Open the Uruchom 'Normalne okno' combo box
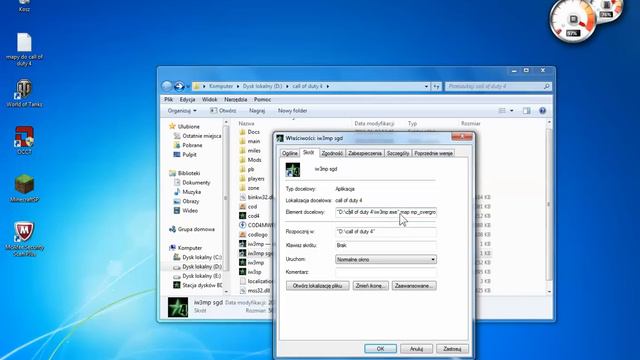 point(386,259)
